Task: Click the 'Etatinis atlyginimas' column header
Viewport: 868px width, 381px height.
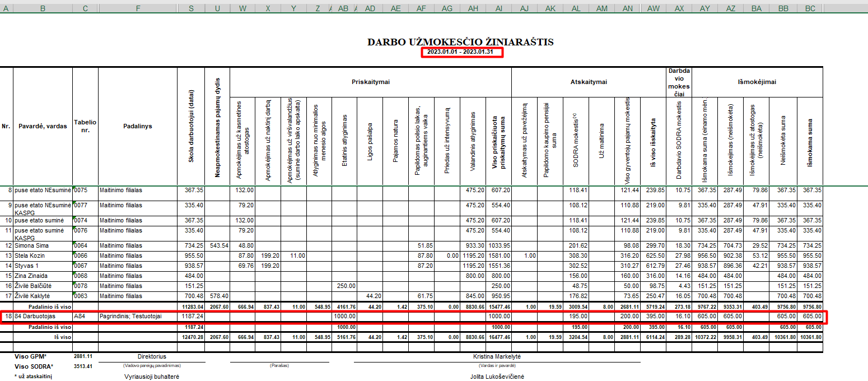Action: click(x=344, y=141)
